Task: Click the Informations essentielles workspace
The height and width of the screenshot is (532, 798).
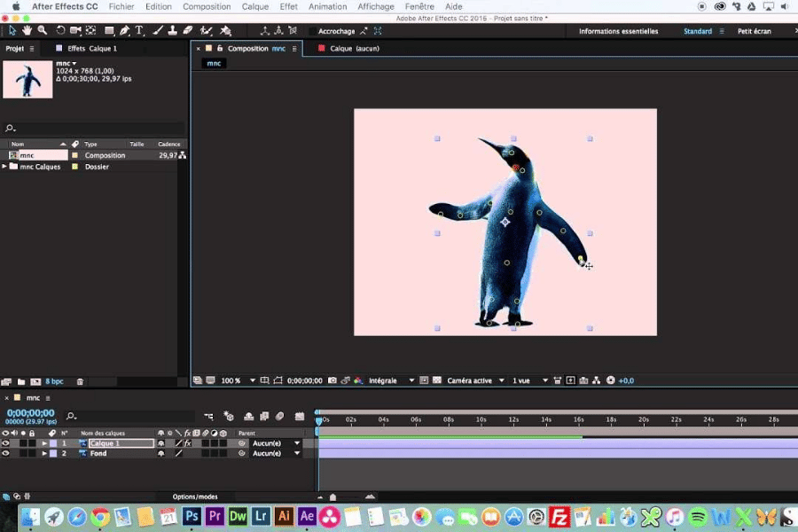Action: pos(618,31)
